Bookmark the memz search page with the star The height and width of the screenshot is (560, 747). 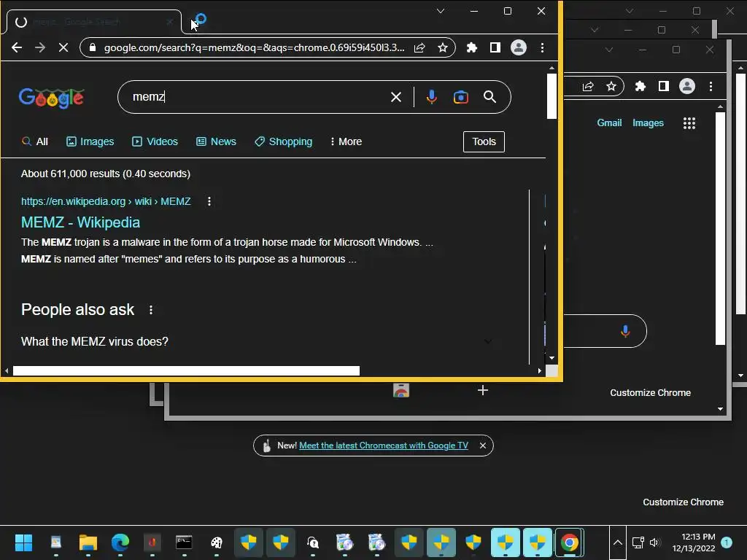click(x=443, y=47)
